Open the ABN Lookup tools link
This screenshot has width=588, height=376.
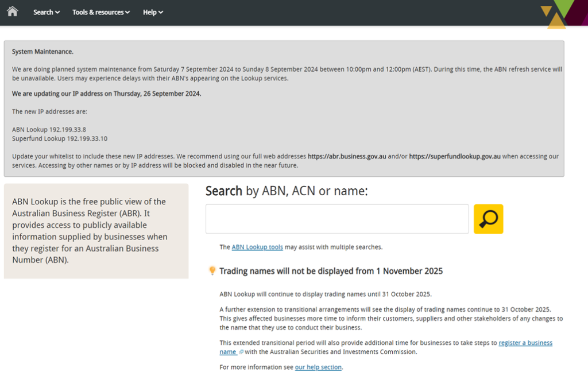[257, 247]
